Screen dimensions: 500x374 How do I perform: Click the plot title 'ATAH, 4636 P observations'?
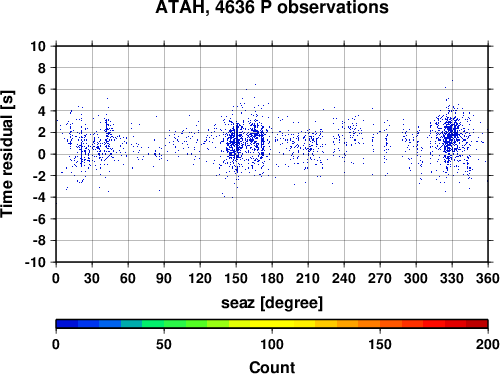coord(272,7)
